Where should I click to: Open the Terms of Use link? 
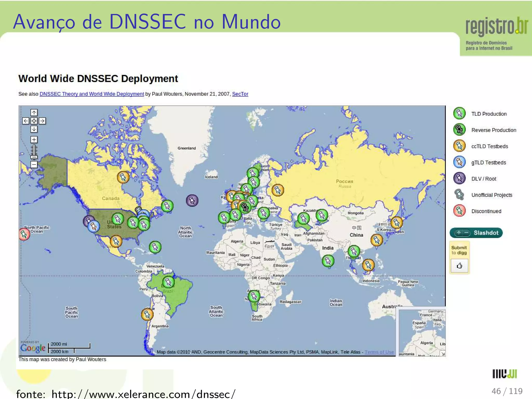coord(379,352)
